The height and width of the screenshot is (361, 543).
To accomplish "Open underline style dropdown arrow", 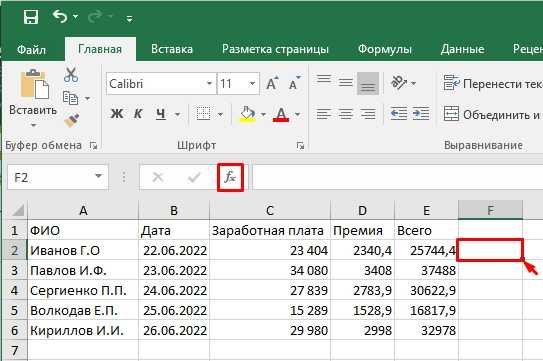I will tap(177, 114).
